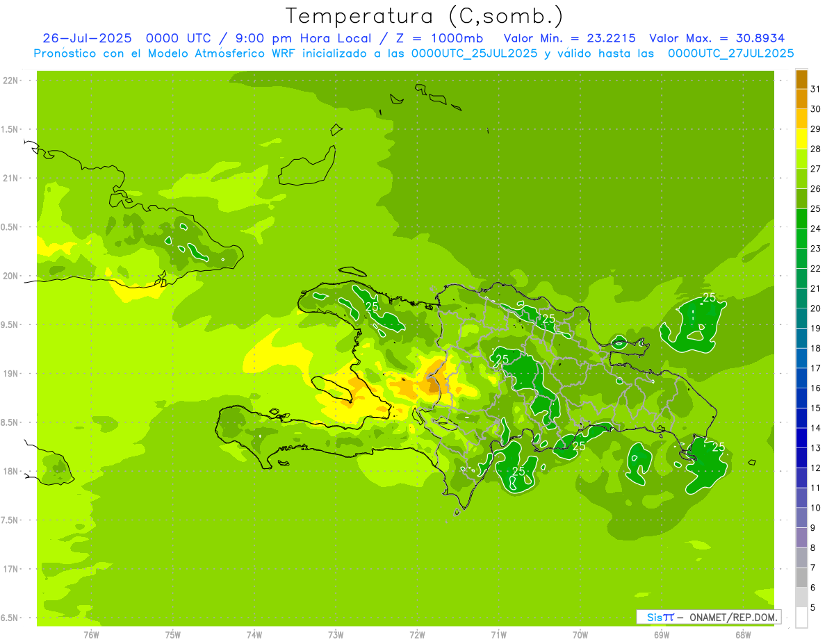
Task: Pick the legend swatch between 24 and 25
Action: click(801, 219)
